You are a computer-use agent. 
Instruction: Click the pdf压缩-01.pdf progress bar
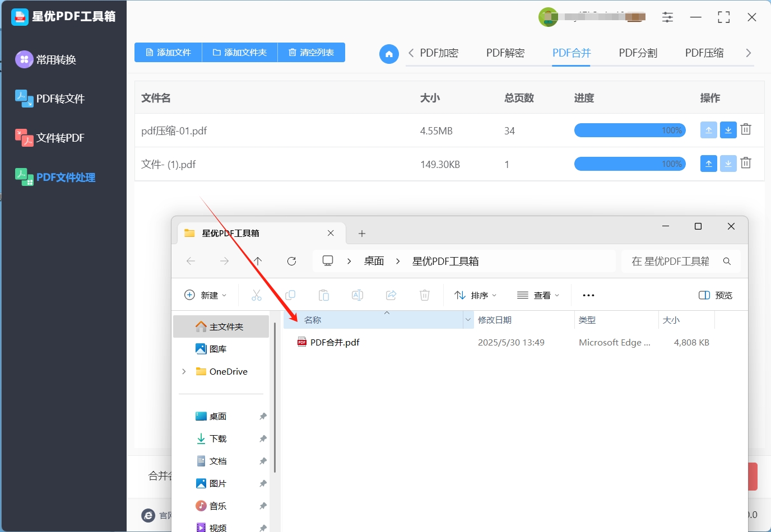pos(630,130)
